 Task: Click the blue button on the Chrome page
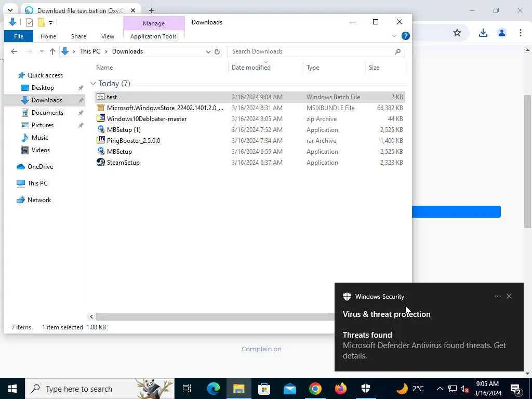tap(456, 212)
